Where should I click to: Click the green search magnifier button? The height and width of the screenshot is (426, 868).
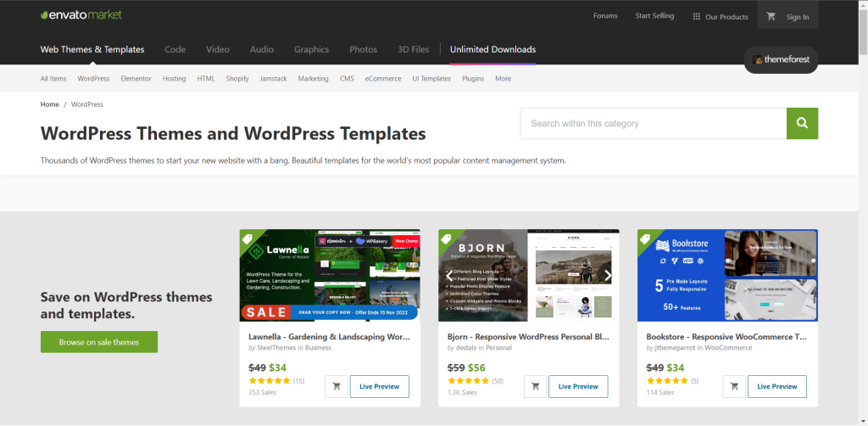[802, 124]
